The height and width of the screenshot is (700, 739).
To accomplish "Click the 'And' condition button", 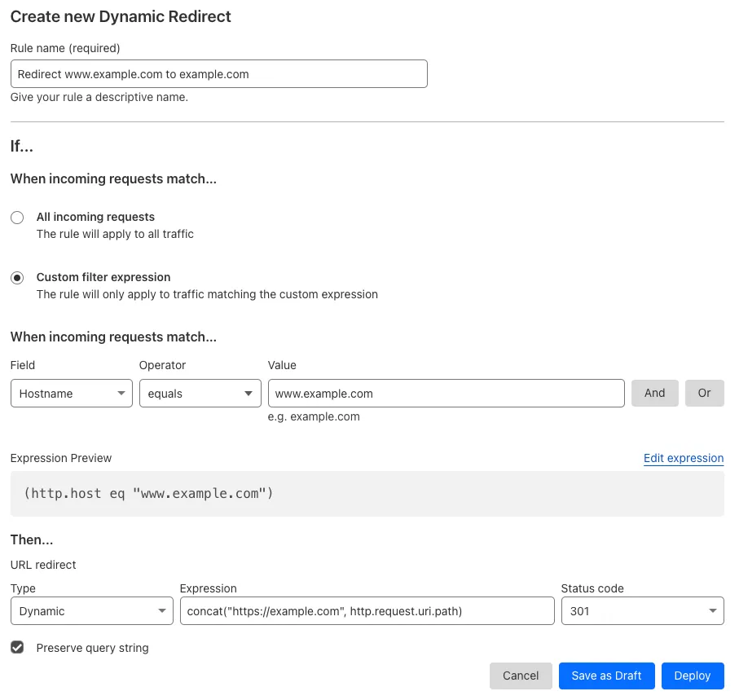I will coord(654,393).
